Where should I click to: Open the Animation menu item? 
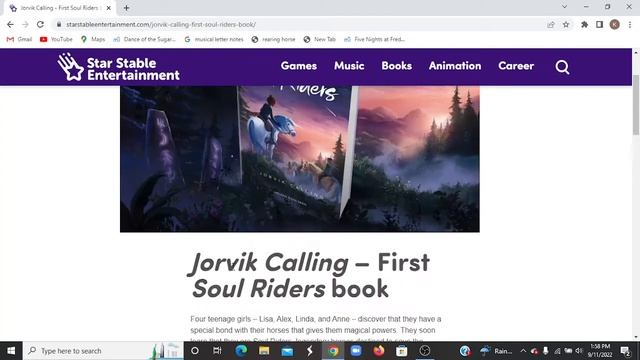(x=455, y=66)
